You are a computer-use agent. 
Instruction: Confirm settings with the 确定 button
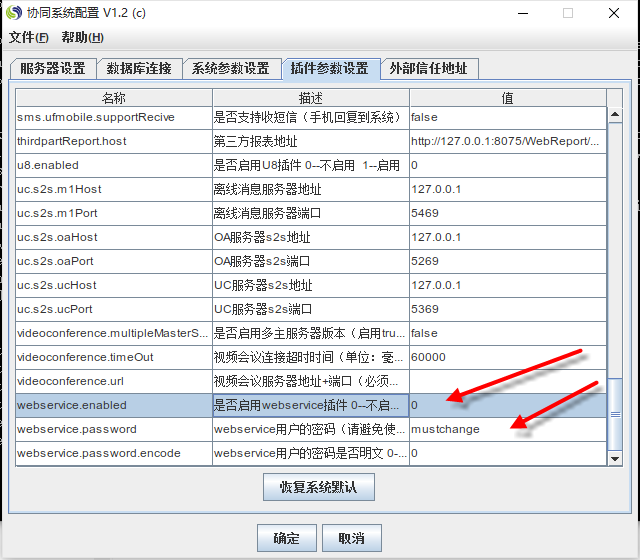coord(287,538)
